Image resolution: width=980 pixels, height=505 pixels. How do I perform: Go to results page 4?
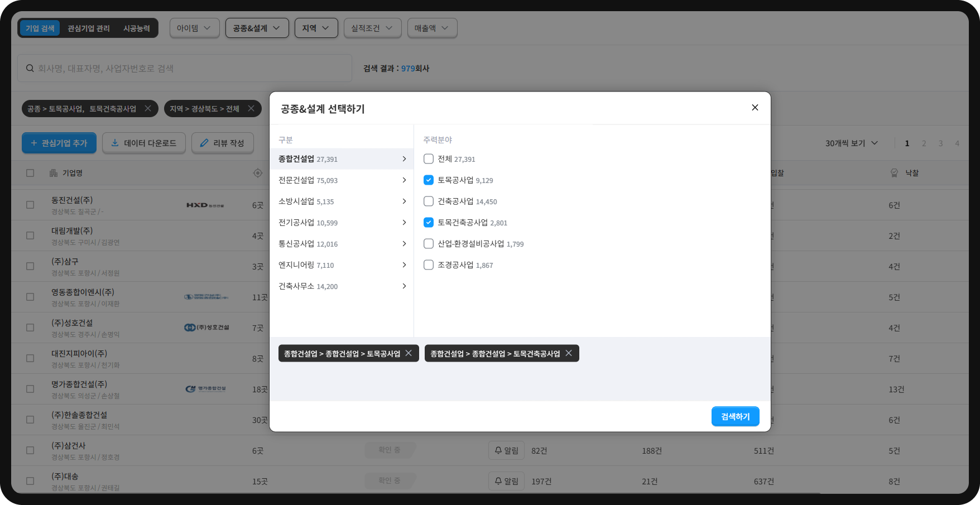[x=957, y=143]
